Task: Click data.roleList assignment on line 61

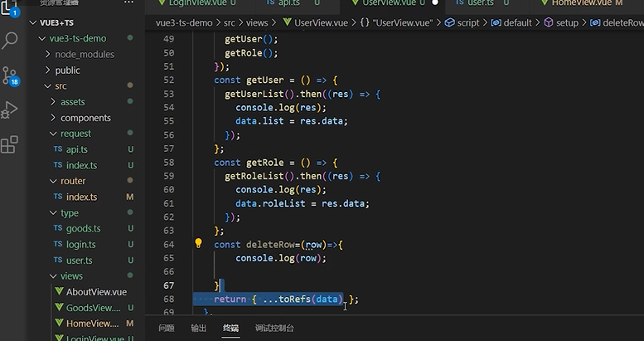Action: point(303,203)
